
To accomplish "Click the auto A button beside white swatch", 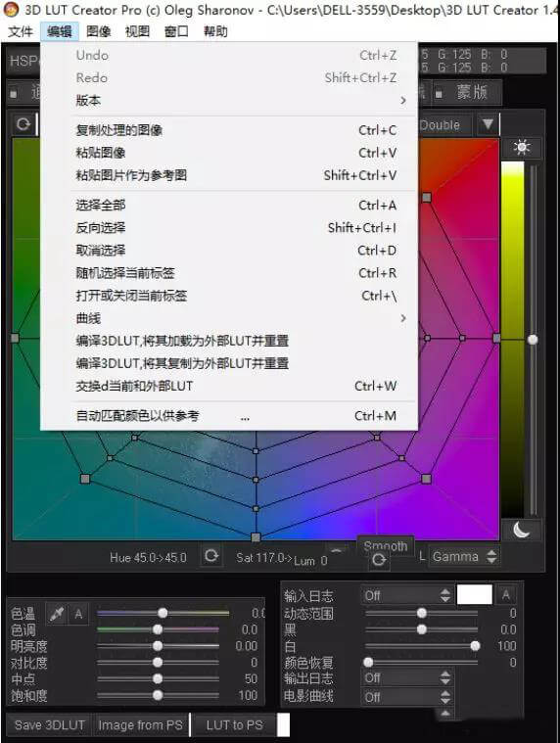I will [505, 594].
